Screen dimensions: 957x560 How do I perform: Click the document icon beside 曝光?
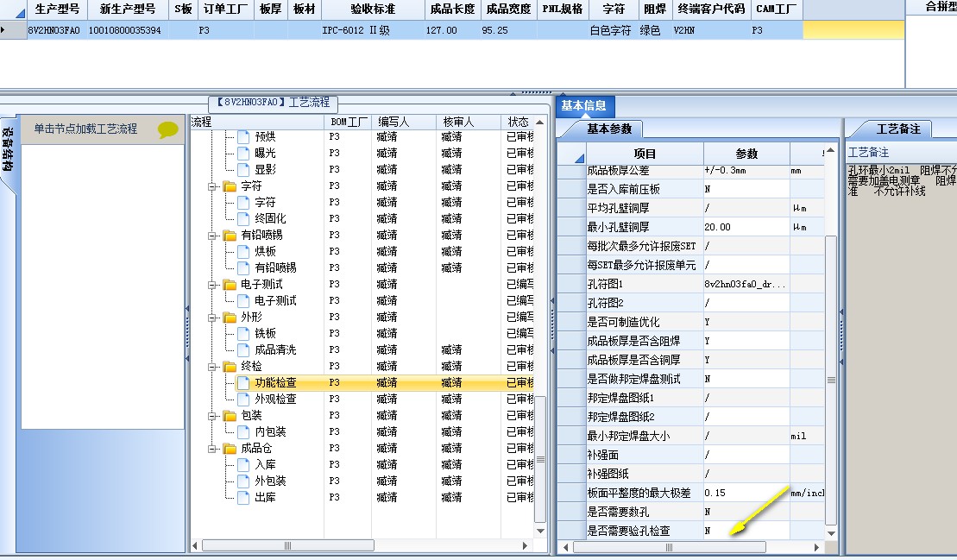243,153
